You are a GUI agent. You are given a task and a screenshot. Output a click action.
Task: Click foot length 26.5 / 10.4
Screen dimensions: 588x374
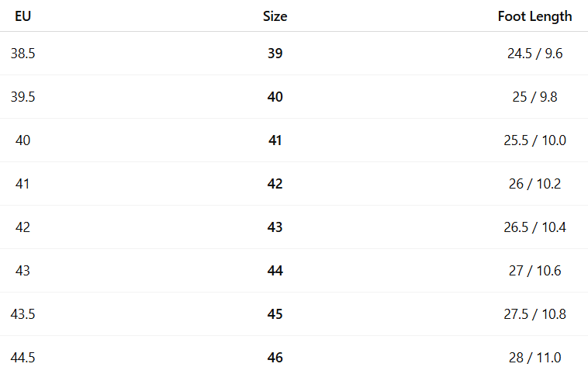coord(534,227)
